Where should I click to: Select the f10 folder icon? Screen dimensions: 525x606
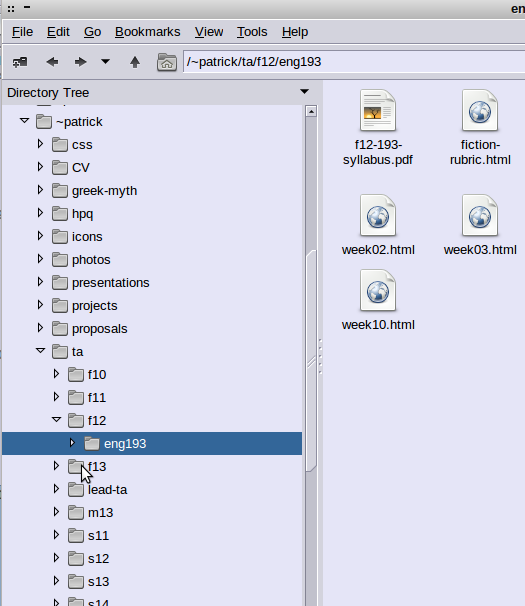tap(76, 374)
